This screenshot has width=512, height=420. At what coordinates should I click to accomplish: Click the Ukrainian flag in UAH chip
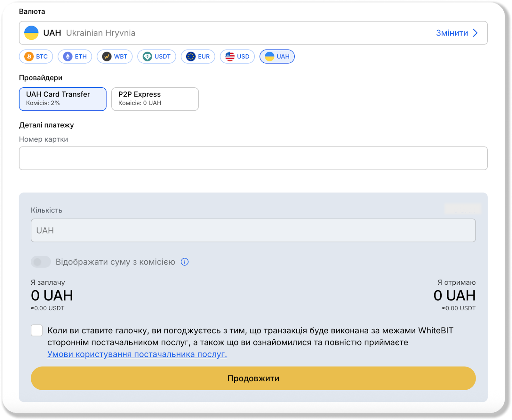click(x=269, y=57)
